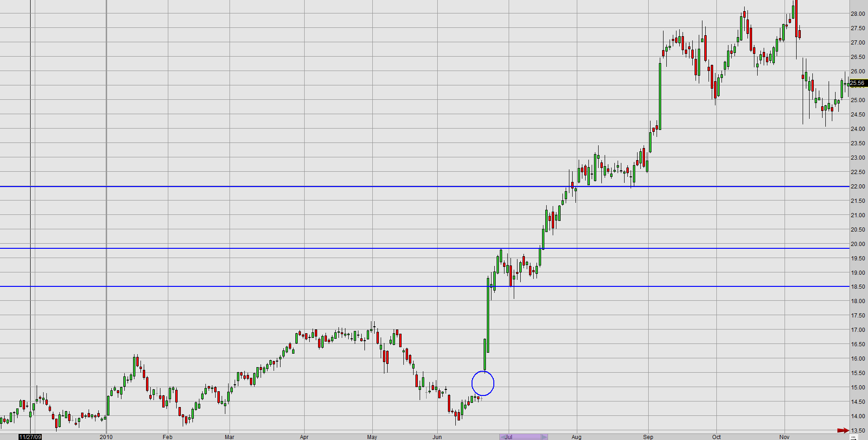This screenshot has height=440, width=868.
Task: Select the 15.00 price axis label
Action: 857,388
